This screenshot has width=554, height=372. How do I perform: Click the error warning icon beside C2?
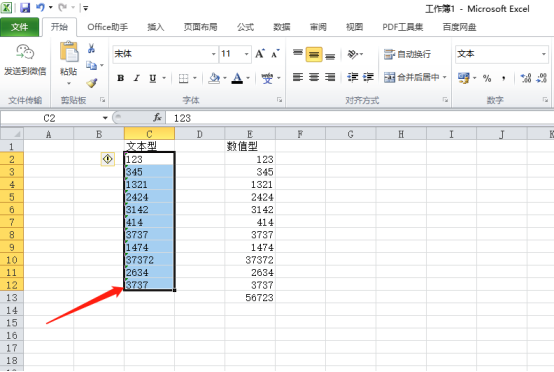pyautogui.click(x=107, y=159)
